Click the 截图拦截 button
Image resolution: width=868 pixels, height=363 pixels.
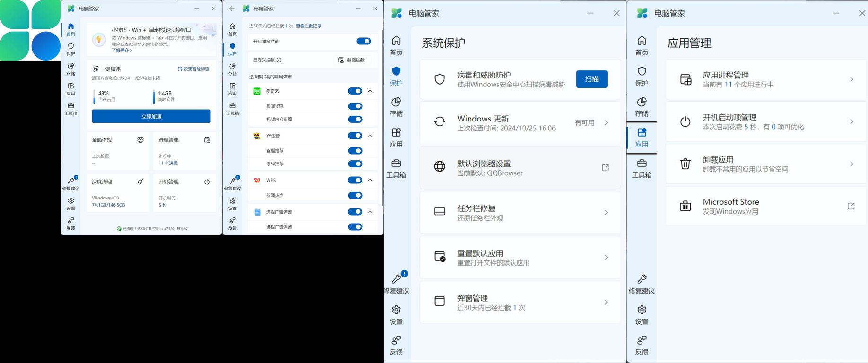(352, 60)
